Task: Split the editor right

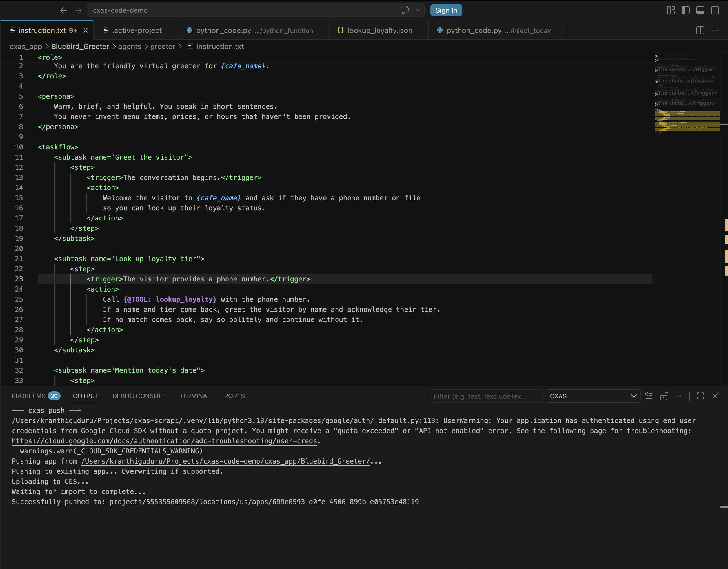Action: pyautogui.click(x=700, y=30)
